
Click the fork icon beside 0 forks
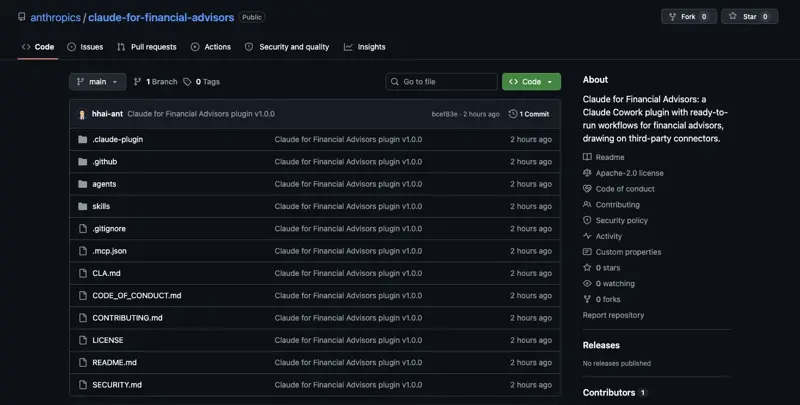(x=587, y=299)
